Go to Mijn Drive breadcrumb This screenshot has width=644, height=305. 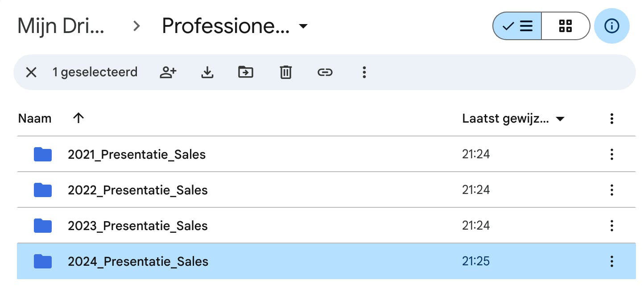(x=61, y=26)
